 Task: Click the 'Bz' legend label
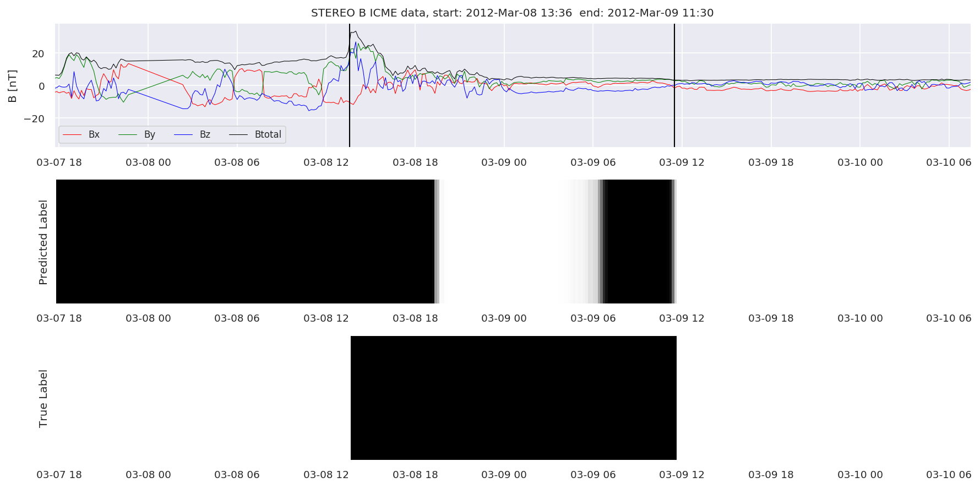pos(205,134)
